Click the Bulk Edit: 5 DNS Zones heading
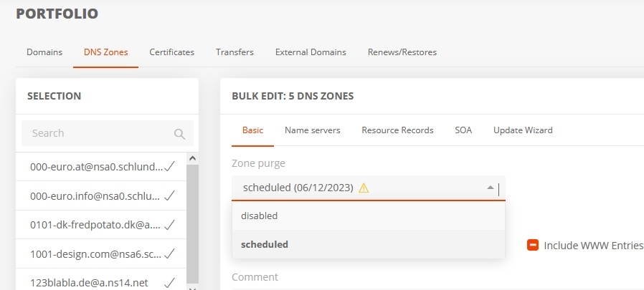Viewport: 644px width, 290px height. coord(293,97)
